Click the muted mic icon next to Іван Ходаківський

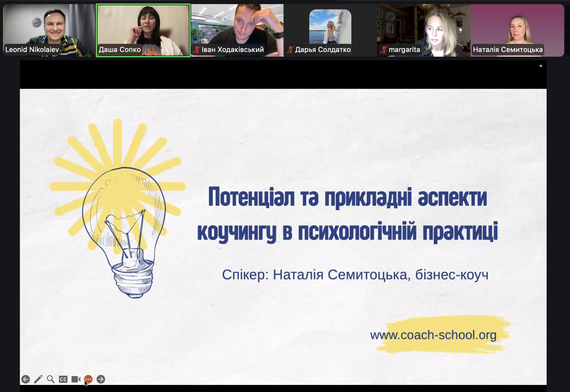tap(197, 50)
